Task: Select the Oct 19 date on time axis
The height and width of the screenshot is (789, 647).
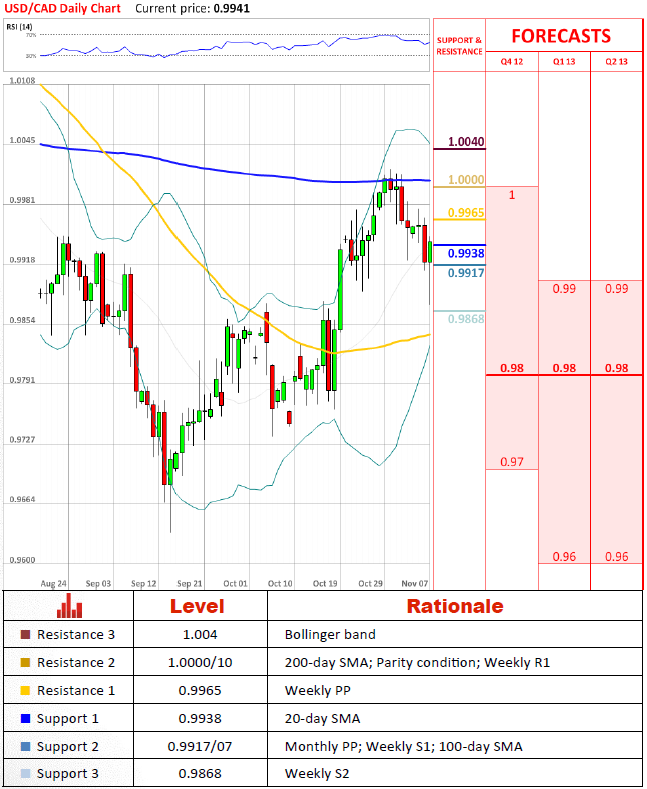Action: coord(326,583)
